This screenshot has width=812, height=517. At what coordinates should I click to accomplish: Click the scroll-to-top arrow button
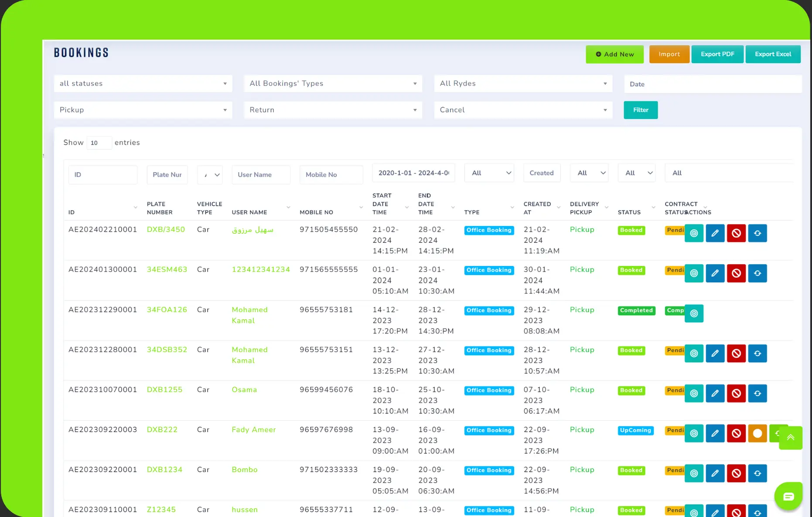coord(790,438)
